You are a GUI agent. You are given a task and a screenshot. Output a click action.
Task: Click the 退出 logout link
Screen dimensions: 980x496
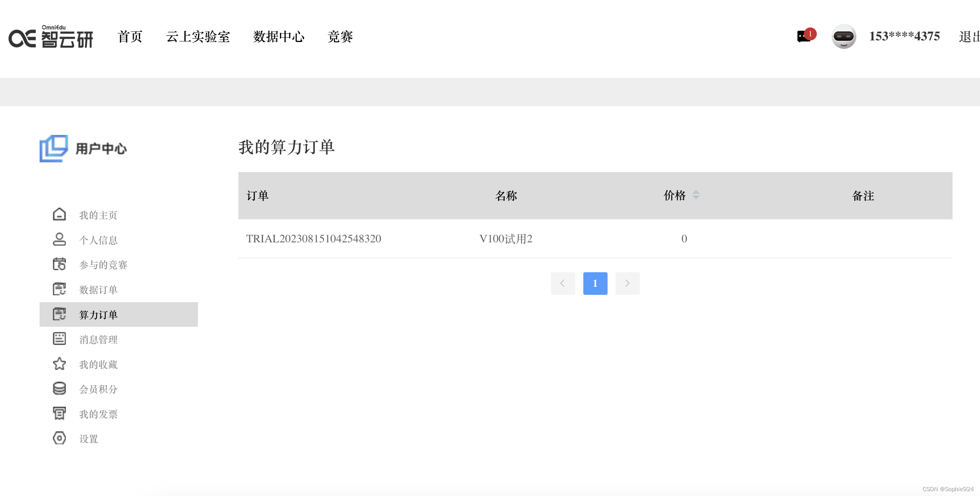(x=969, y=37)
